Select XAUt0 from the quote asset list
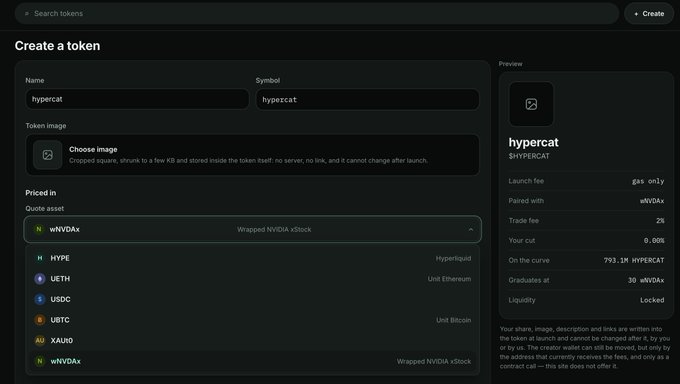 (x=252, y=341)
